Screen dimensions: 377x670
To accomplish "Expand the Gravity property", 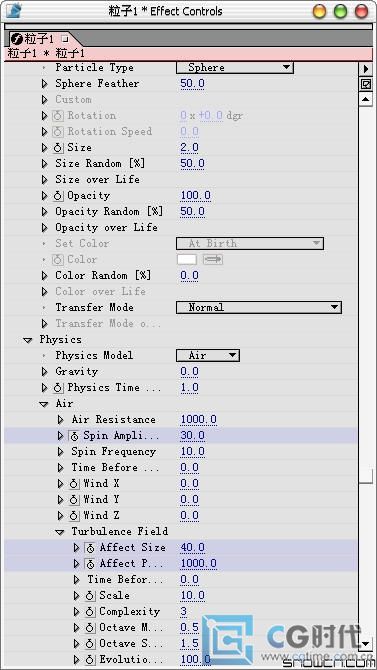I will pyautogui.click(x=44, y=372).
